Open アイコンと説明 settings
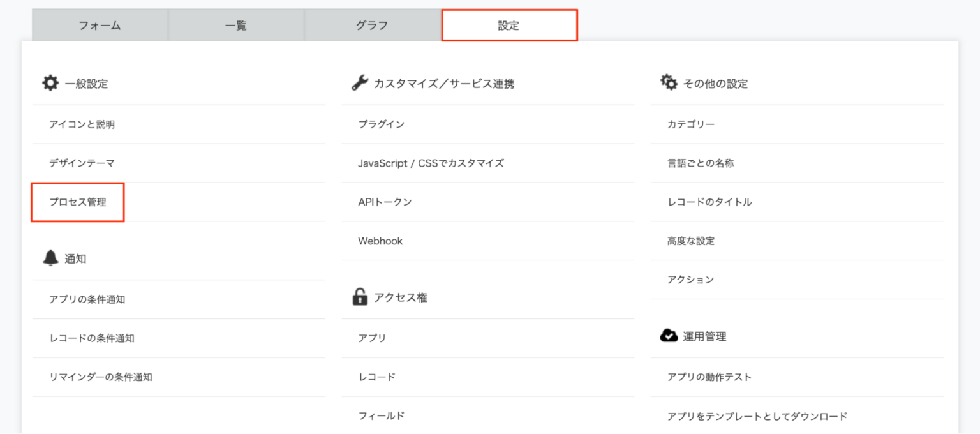 tap(82, 124)
